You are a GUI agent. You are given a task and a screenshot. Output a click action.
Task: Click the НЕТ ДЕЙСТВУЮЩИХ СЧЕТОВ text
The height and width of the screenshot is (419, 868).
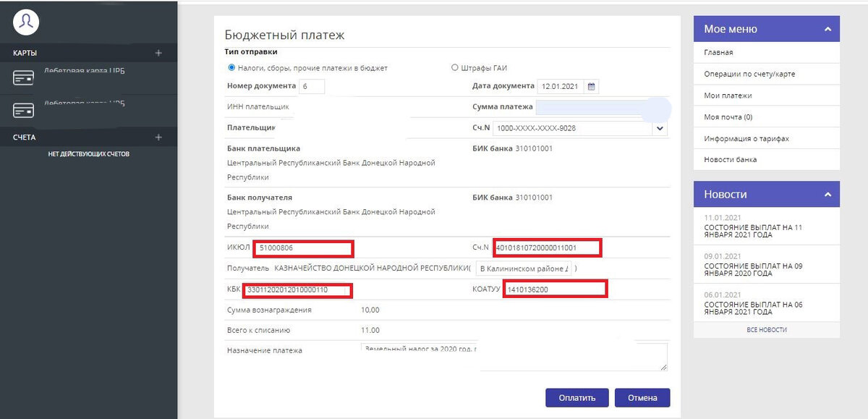tap(89, 154)
